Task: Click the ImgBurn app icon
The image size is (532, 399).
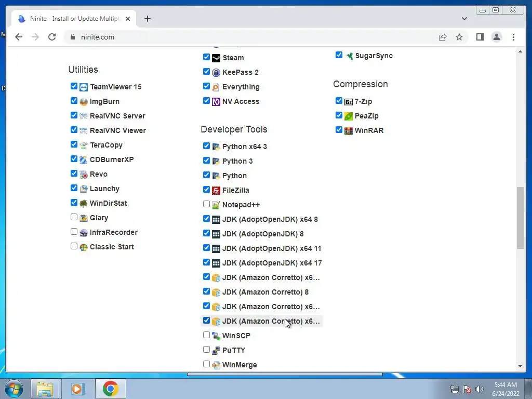Action: tap(84, 102)
